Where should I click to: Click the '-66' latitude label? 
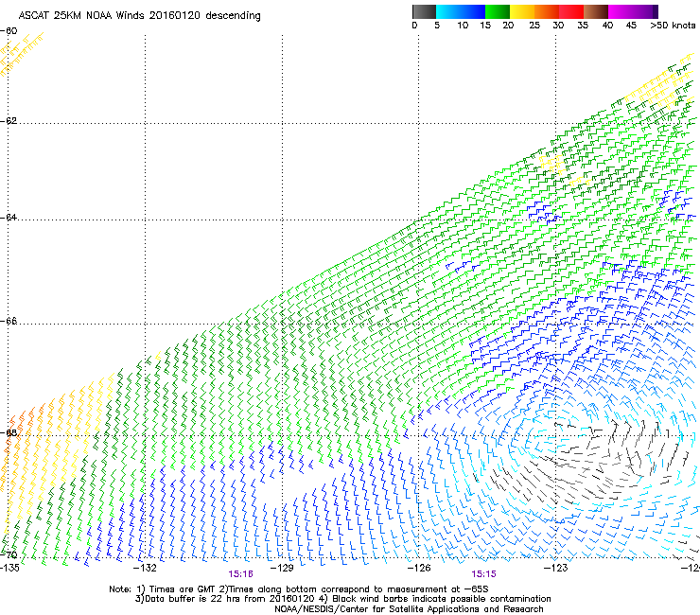(9, 322)
